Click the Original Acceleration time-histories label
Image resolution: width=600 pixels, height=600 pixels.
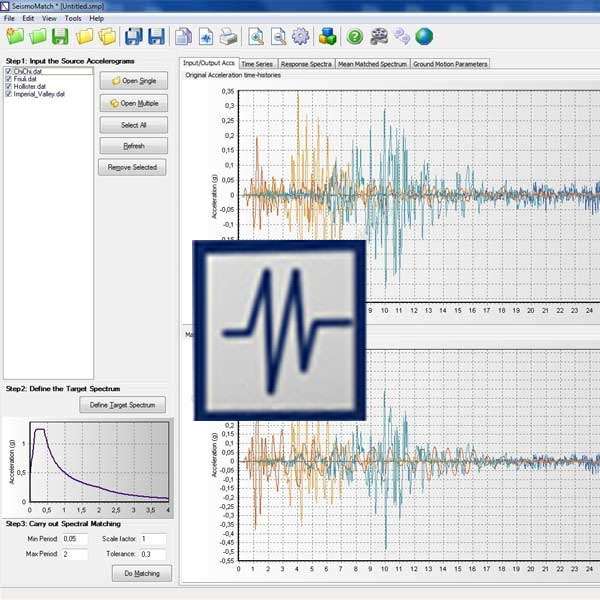coord(233,75)
